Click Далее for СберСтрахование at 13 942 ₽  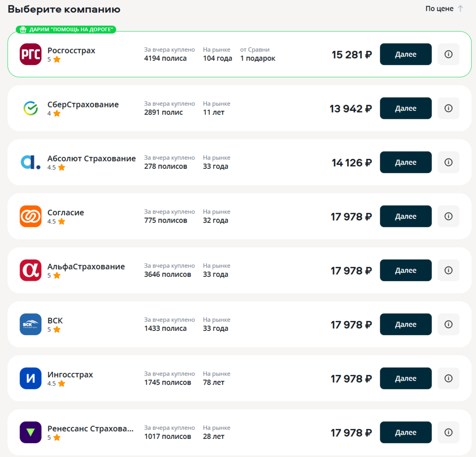(406, 108)
